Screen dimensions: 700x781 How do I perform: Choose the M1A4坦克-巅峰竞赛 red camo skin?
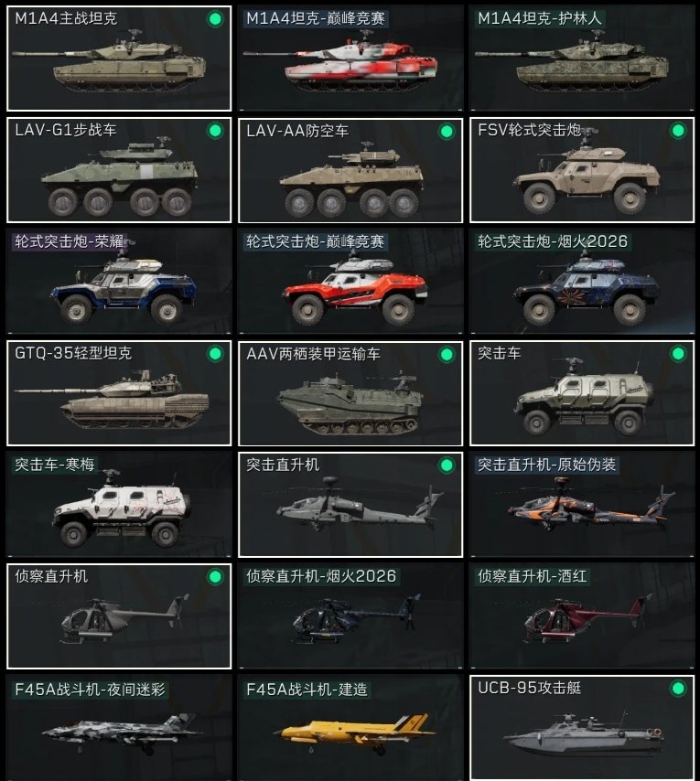coord(350,59)
